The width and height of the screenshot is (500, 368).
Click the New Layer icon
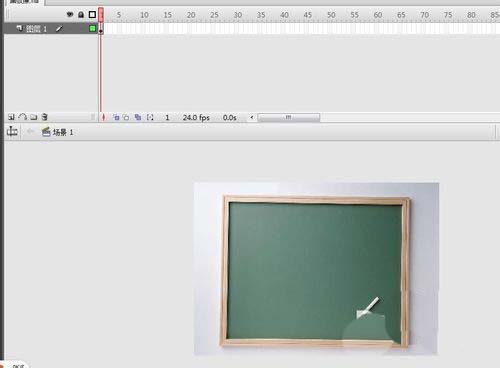(11, 117)
